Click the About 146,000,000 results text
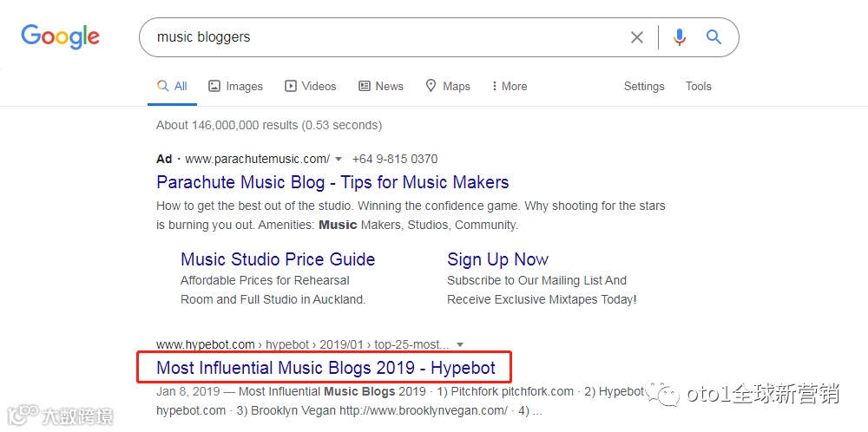 tap(269, 125)
